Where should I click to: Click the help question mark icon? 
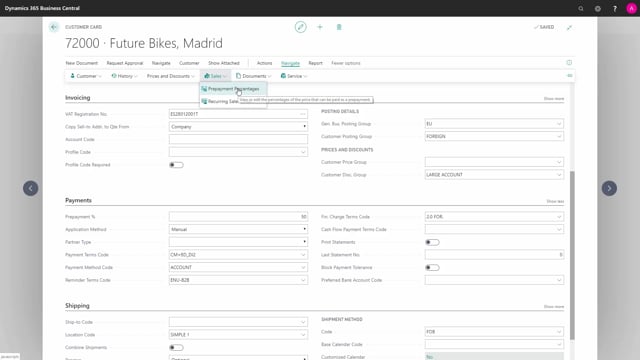pyautogui.click(x=615, y=8)
